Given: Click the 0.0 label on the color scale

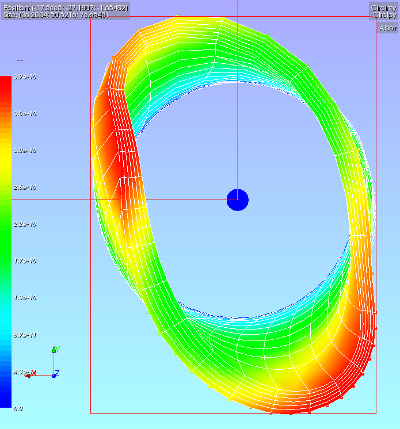Looking at the screenshot, I should (x=18, y=408).
